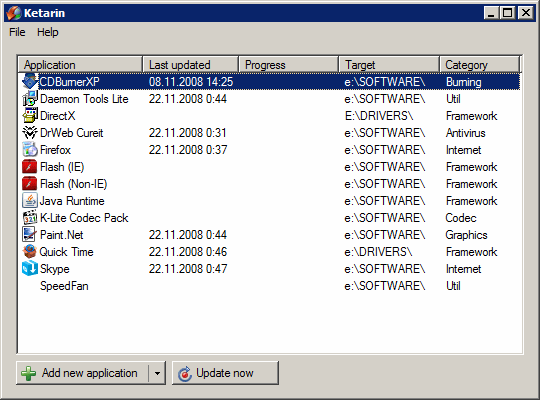This screenshot has height=400, width=540.
Task: Select the SpeedFan entry
Action: tap(64, 286)
